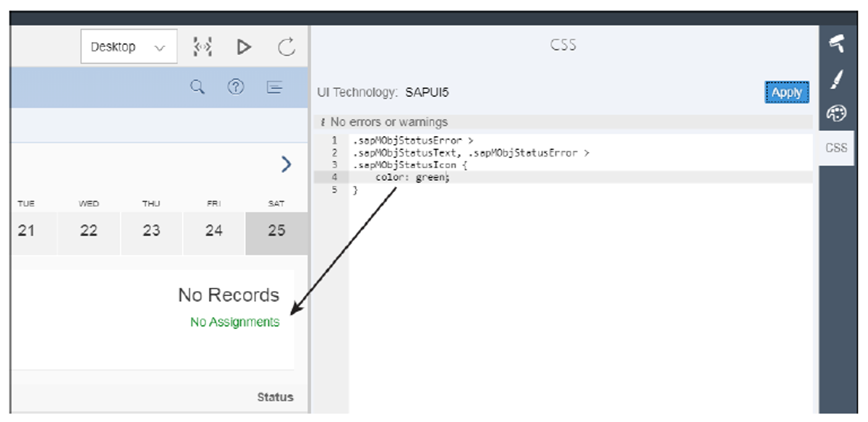Toggle the fit-to-width preview icon
Image resolution: width=868 pixels, height=422 pixels.
[x=203, y=46]
